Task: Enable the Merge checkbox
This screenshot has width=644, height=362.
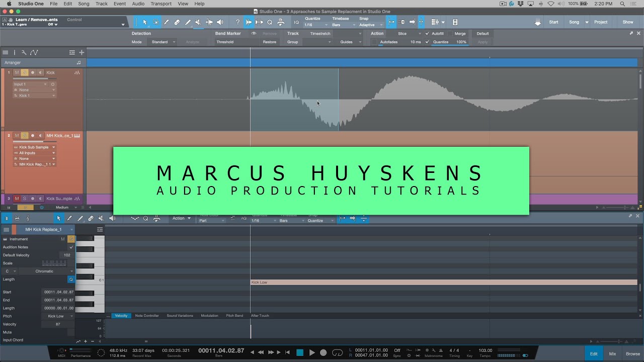Action: [450, 34]
